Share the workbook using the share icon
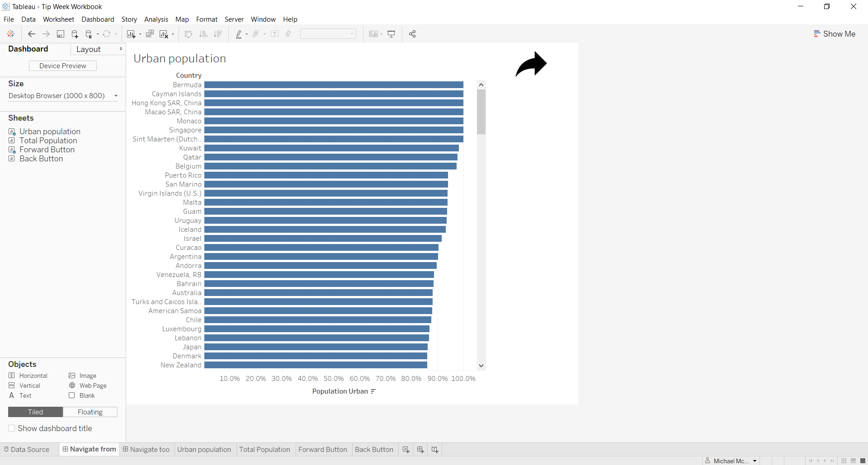 click(x=412, y=34)
